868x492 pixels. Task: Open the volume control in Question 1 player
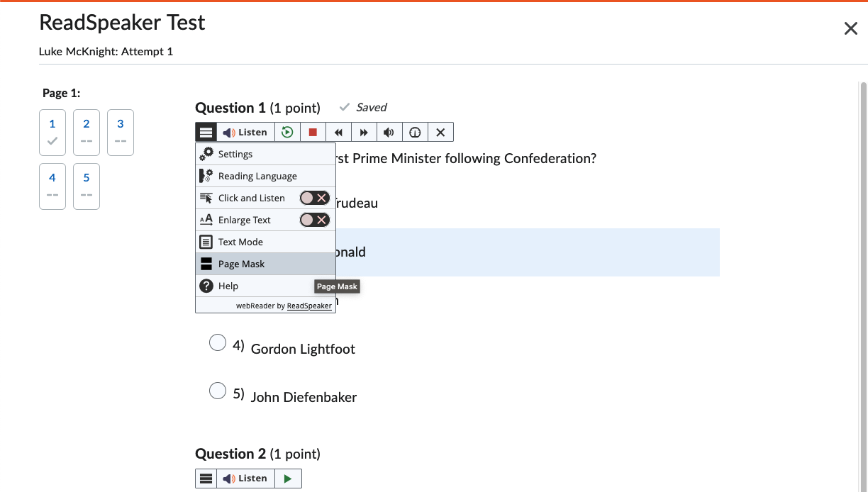389,132
